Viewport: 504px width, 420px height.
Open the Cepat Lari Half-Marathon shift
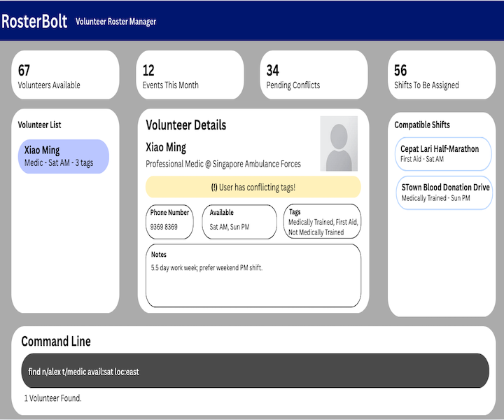pyautogui.click(x=444, y=153)
